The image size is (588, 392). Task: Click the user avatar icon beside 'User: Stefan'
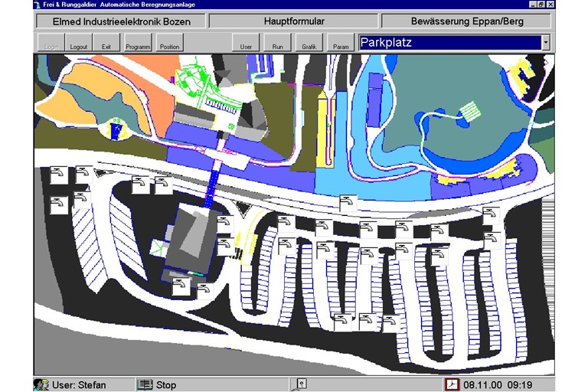point(41,384)
